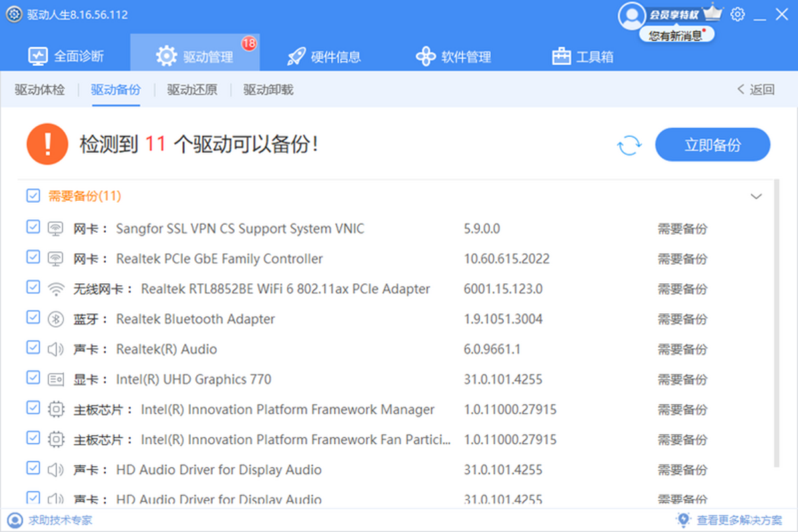Click the driver list vertical scrollbar

pos(776,319)
